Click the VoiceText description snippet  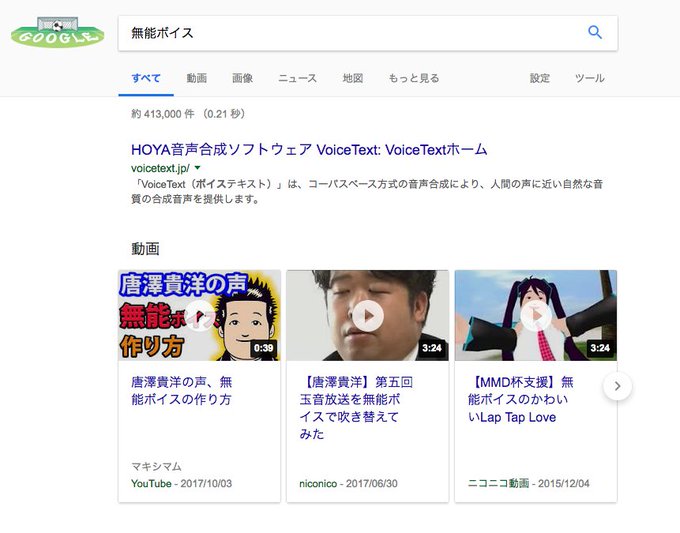pos(367,192)
